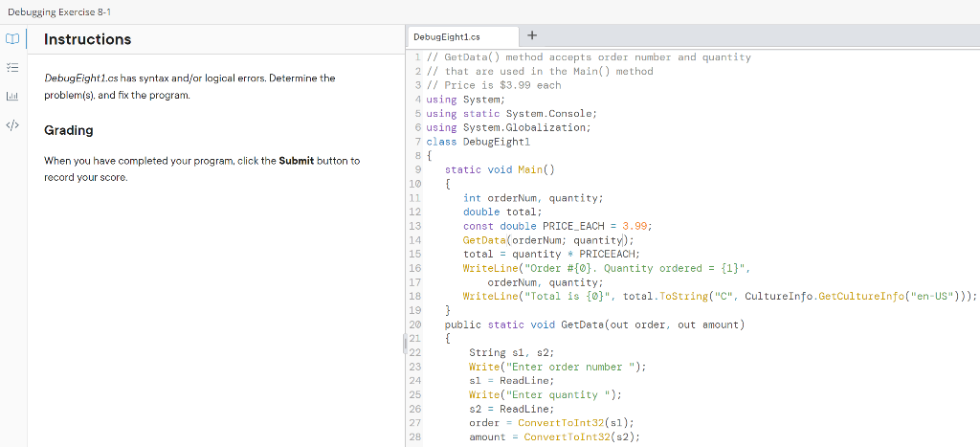Click the class DebugEight1 declaration
The width and height of the screenshot is (980, 447).
tap(479, 142)
